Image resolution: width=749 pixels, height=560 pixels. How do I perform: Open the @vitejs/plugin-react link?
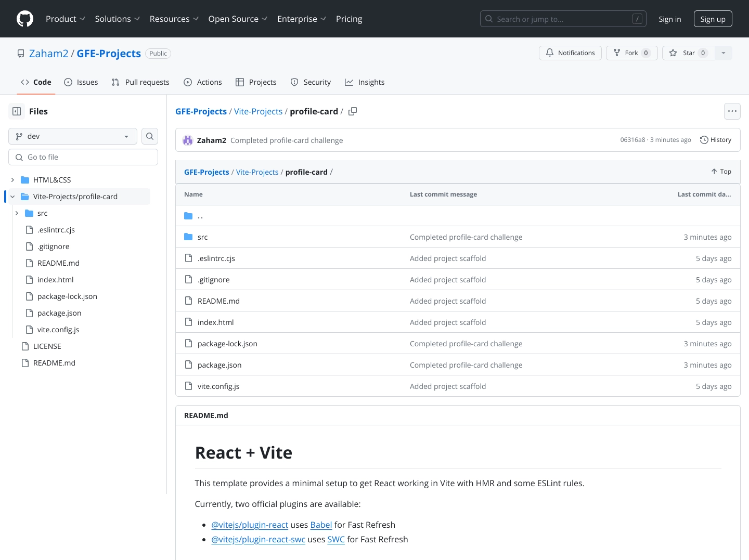click(250, 525)
